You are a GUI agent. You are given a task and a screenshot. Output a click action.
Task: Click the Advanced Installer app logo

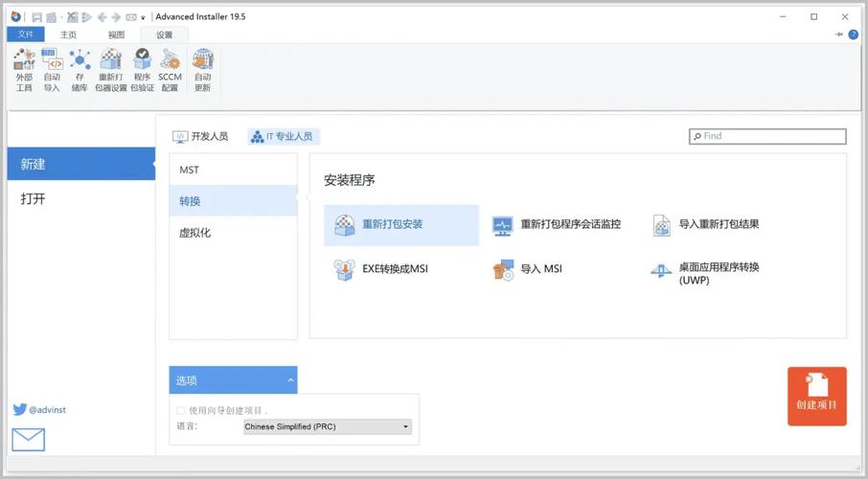click(16, 16)
